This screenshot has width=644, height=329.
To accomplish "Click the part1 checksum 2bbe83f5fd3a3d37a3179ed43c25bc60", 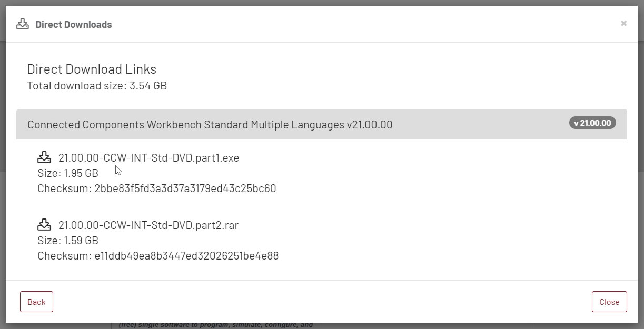I will click(185, 188).
